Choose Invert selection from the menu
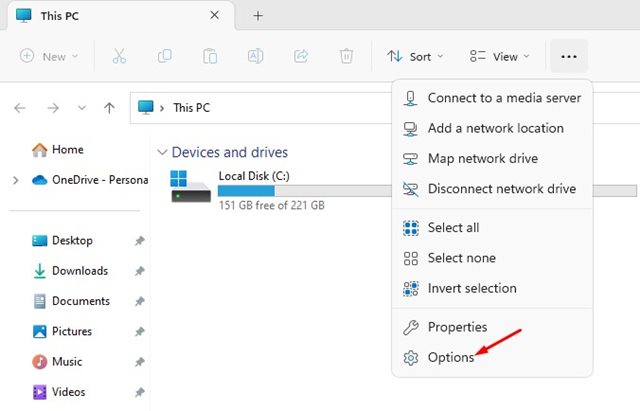The width and height of the screenshot is (640, 411). (x=492, y=288)
